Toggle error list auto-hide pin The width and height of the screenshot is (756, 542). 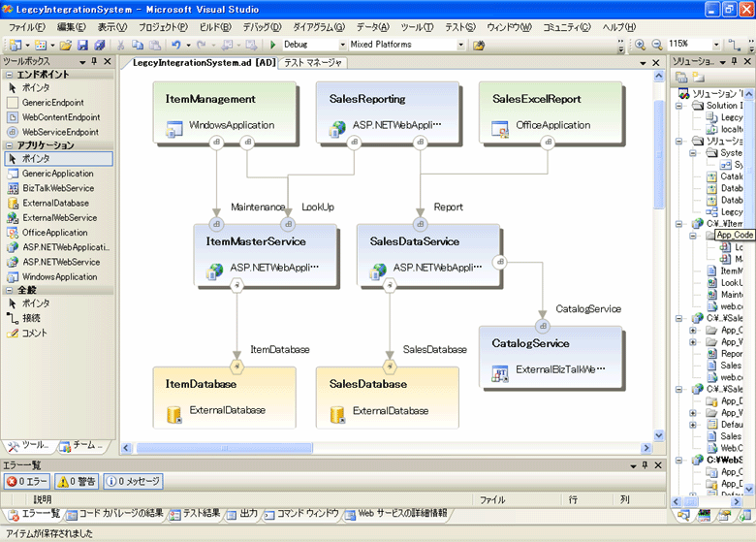point(646,465)
